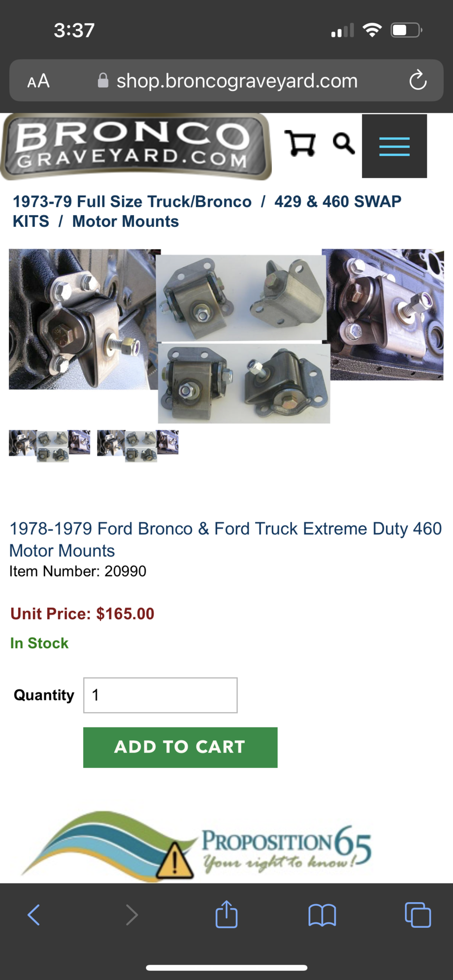The height and width of the screenshot is (980, 453).
Task: Open the AA text size menu
Action: (38, 80)
